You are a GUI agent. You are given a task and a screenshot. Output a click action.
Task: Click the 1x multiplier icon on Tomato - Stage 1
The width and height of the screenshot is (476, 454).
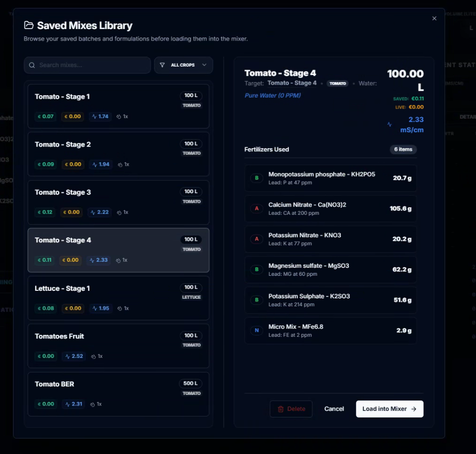click(118, 117)
